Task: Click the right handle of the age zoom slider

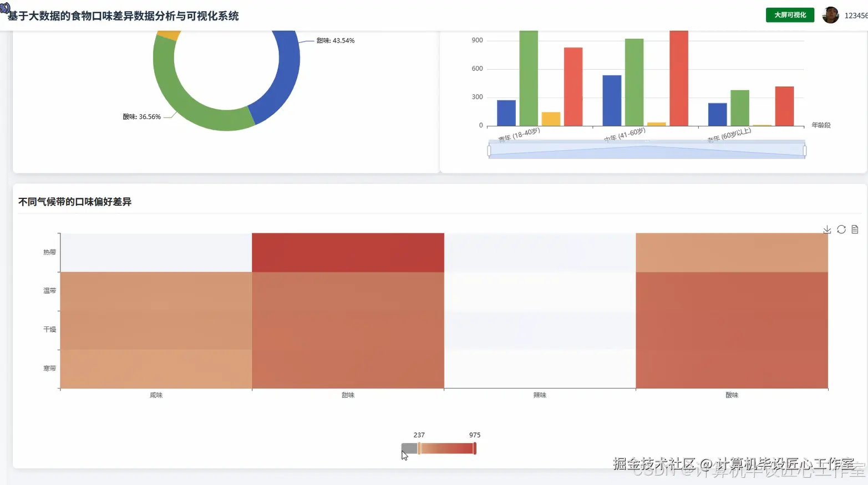Action: [x=805, y=150]
